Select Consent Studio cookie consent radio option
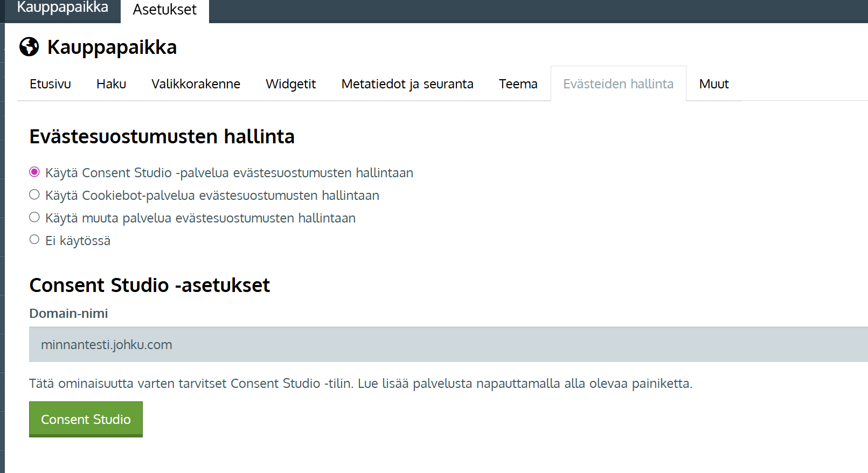Viewport: 868px width, 473px height. pyautogui.click(x=34, y=172)
